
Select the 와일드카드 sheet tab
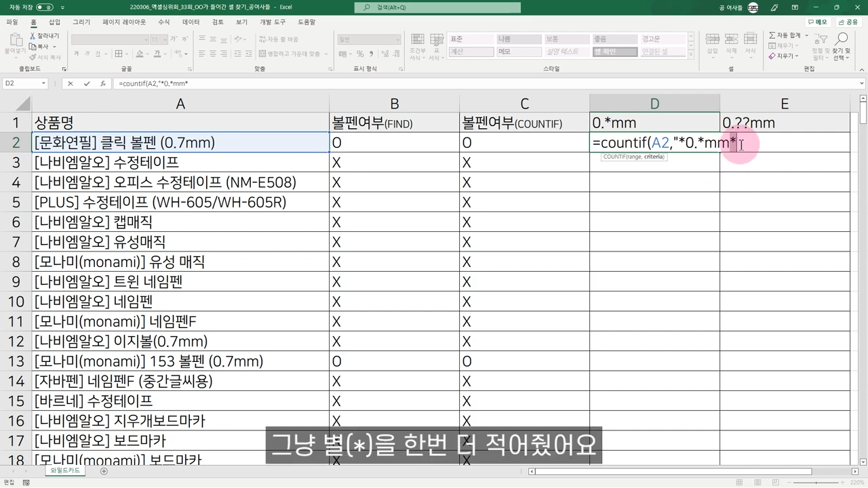pyautogui.click(x=65, y=470)
